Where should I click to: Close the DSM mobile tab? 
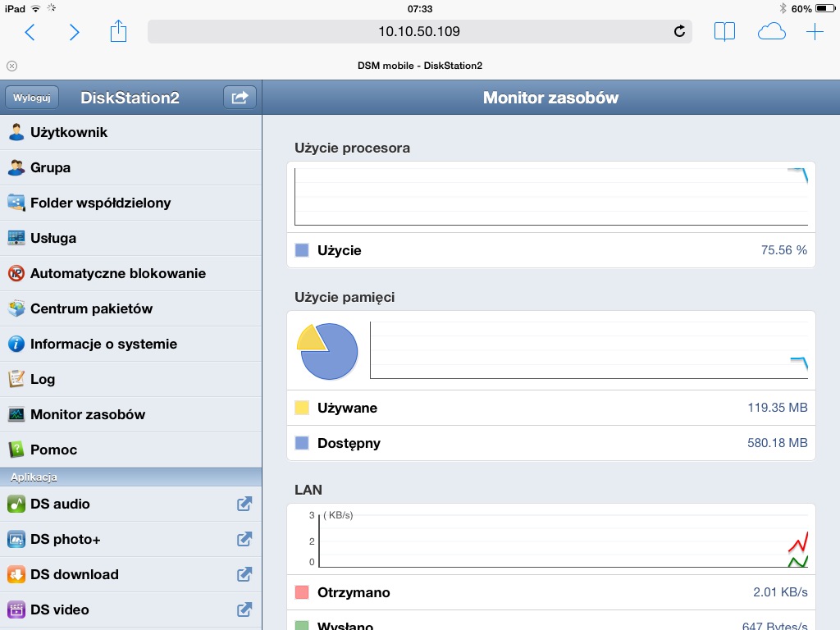coord(11,66)
